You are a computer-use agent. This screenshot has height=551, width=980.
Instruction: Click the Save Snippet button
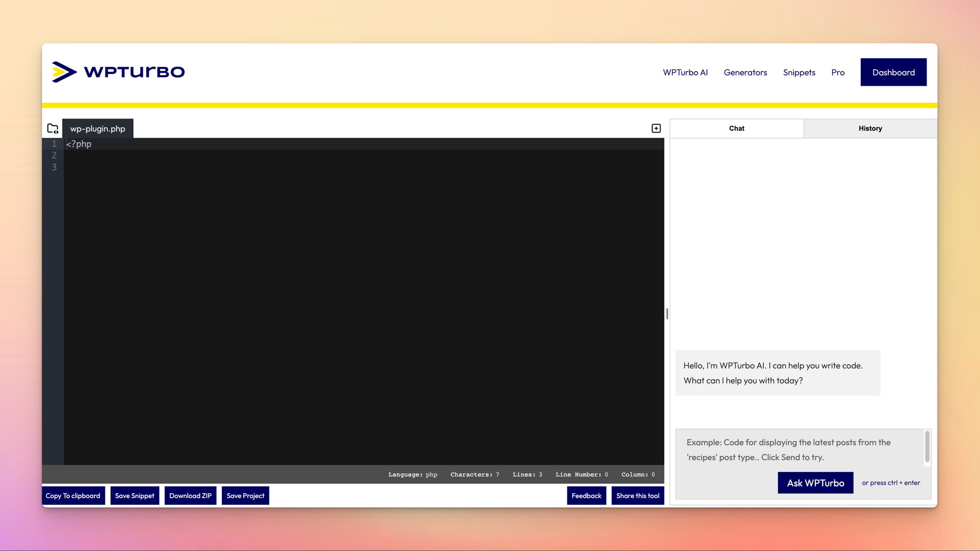[x=134, y=495]
